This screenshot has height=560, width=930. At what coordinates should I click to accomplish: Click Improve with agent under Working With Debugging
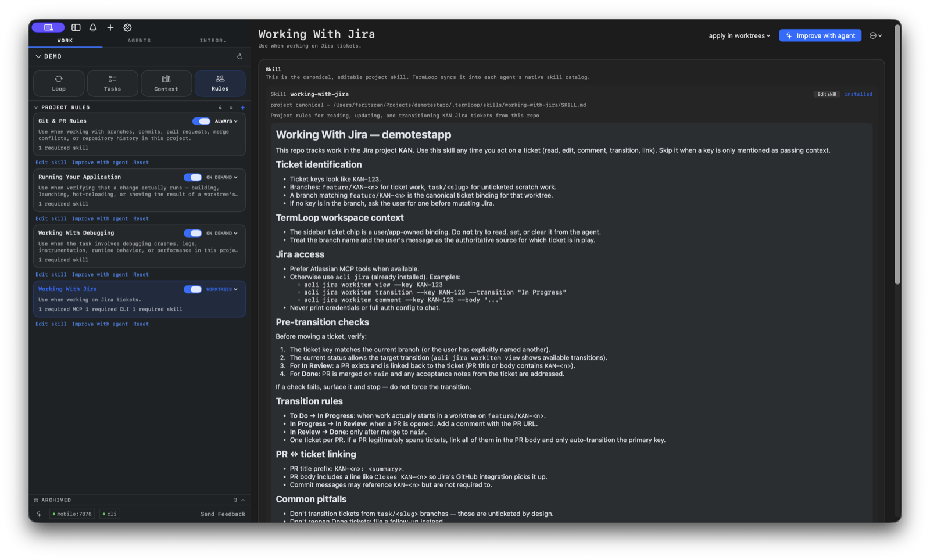[x=100, y=275]
